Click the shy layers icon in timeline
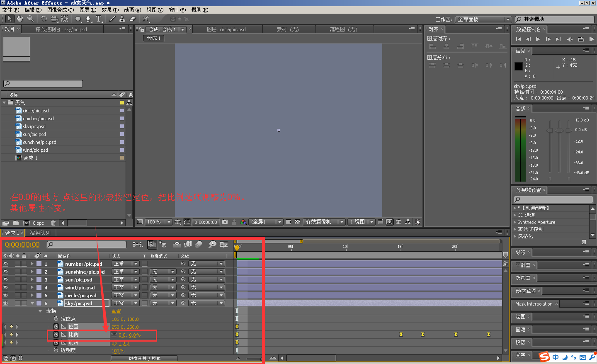 [x=177, y=245]
